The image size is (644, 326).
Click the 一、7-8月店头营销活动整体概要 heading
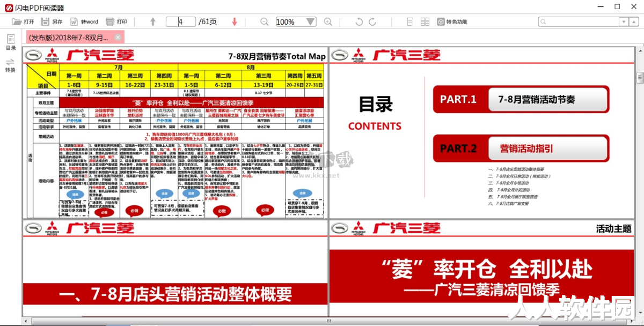[175, 294]
